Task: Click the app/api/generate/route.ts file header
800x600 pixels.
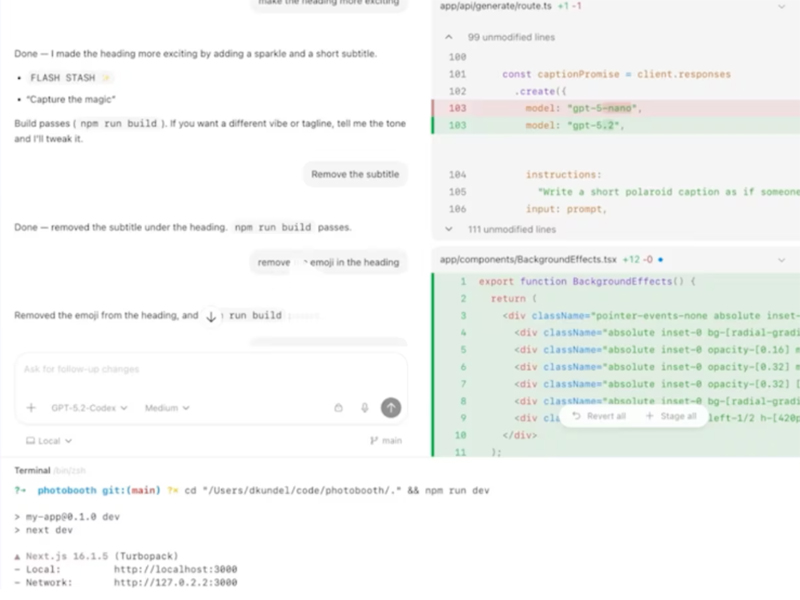Action: pyautogui.click(x=496, y=7)
